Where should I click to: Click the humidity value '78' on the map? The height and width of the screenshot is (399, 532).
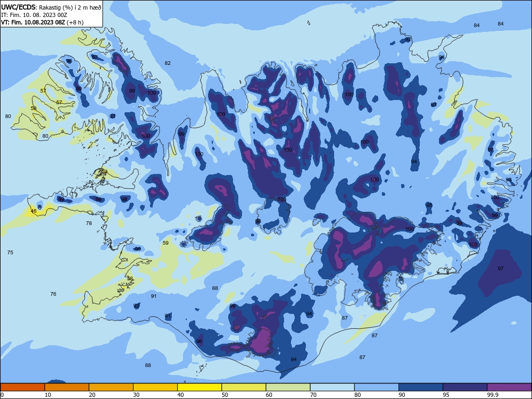coord(89,223)
